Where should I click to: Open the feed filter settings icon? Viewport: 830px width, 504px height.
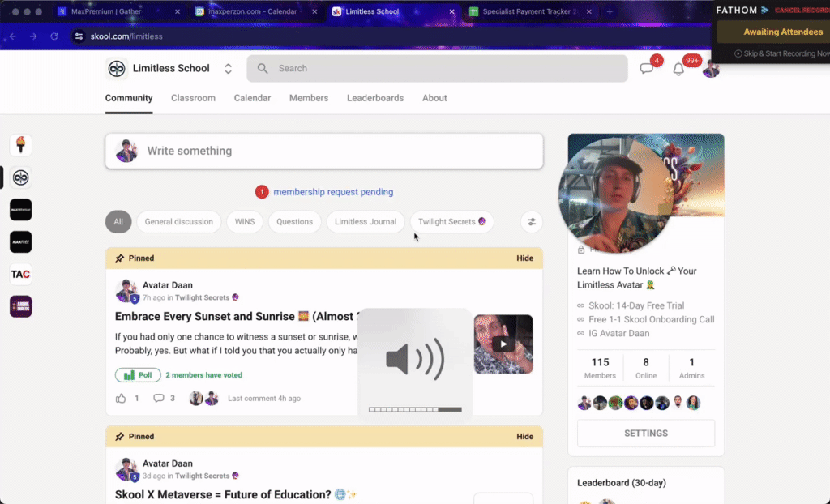click(531, 221)
